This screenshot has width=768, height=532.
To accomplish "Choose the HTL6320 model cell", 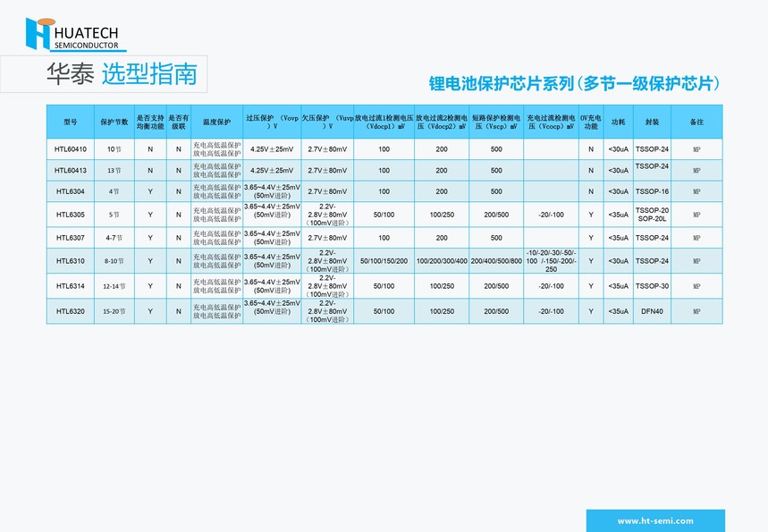I will coord(71,311).
